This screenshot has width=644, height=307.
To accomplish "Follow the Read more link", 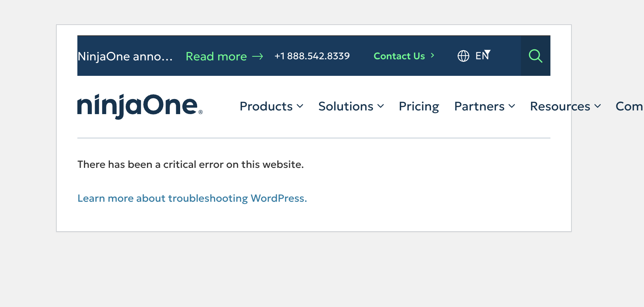I will (x=216, y=56).
